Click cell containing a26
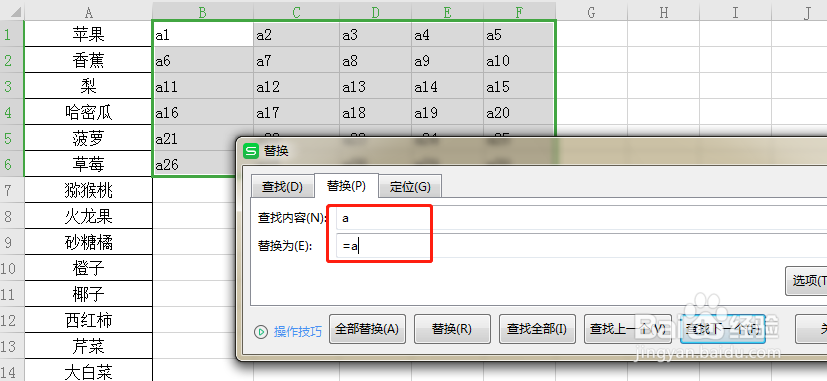The width and height of the screenshot is (827, 381). (x=194, y=164)
